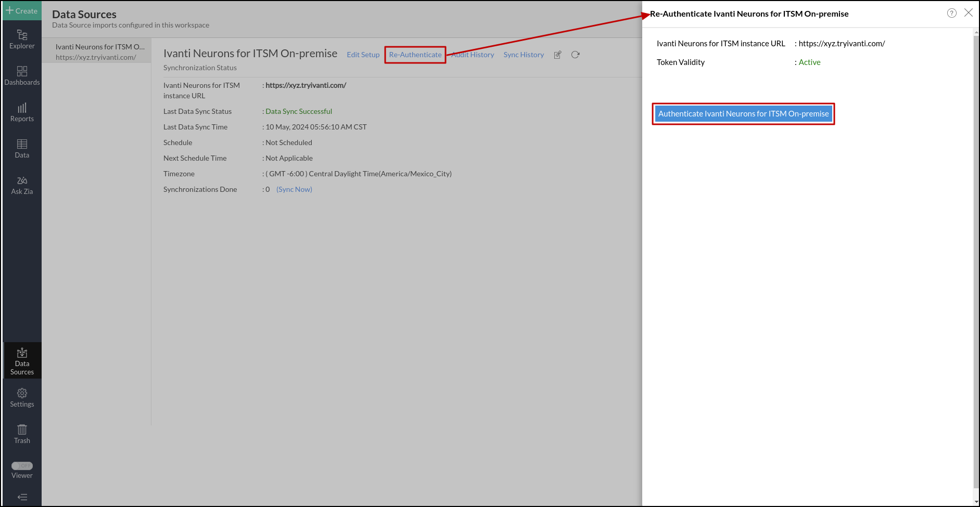Open Sync History
The height and width of the screenshot is (507, 980).
pos(523,54)
